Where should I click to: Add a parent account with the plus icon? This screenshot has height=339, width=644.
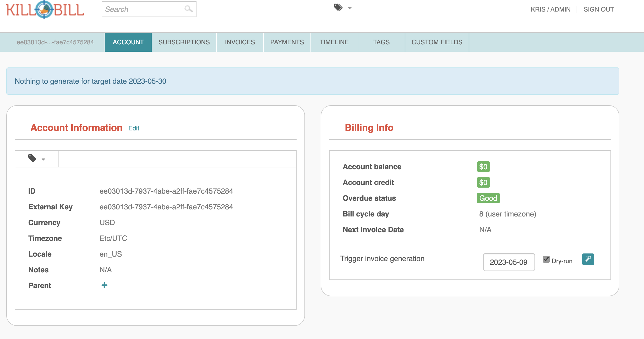(x=105, y=285)
